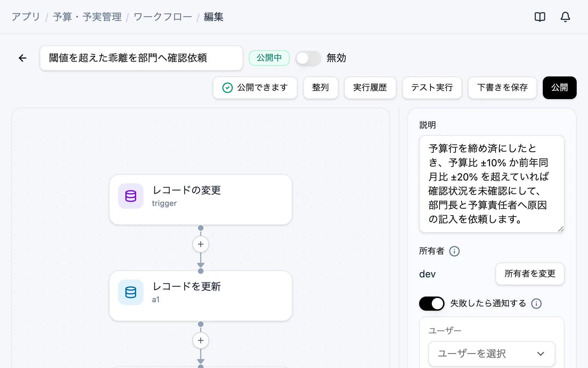The width and height of the screenshot is (588, 368).
Task: Select the レコードの変更 trigger node
Action: pyautogui.click(x=201, y=200)
